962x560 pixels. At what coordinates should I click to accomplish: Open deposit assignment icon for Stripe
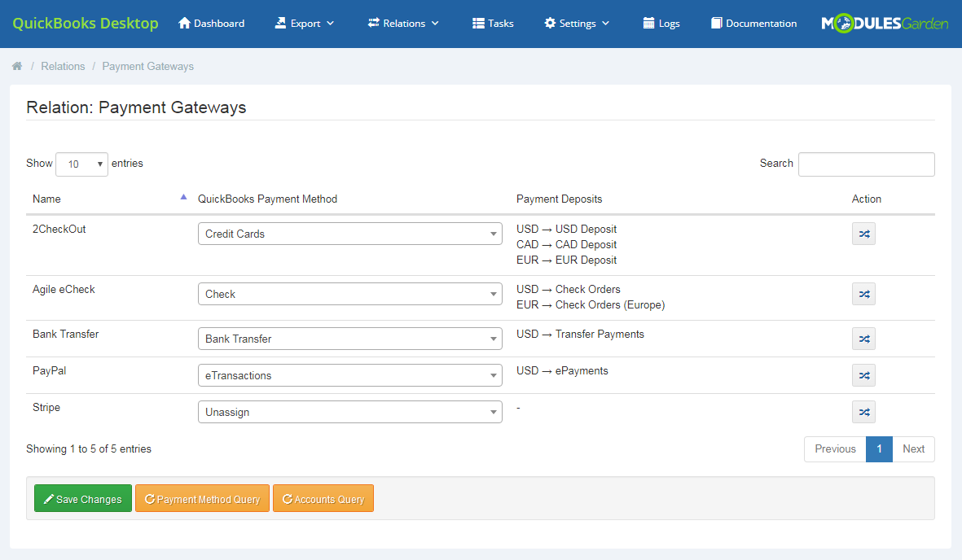[x=863, y=412]
